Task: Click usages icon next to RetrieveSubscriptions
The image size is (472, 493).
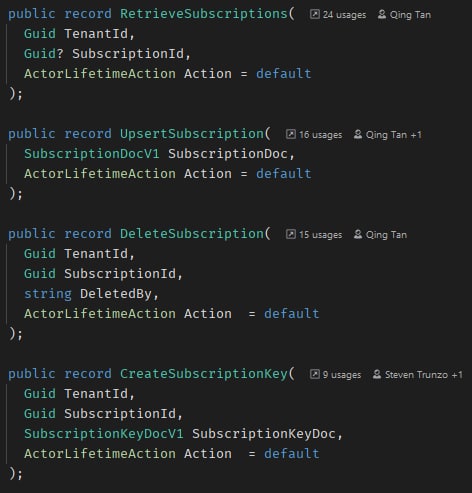Action: coord(315,14)
